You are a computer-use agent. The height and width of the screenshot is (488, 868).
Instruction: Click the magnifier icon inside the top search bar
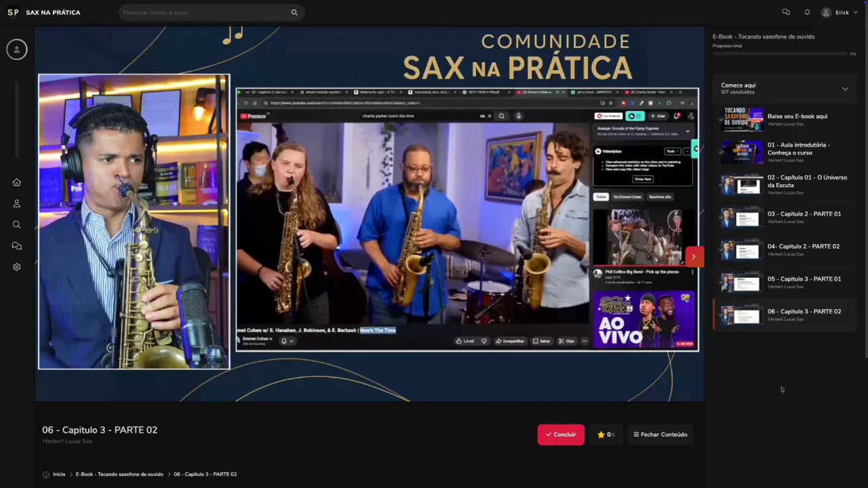pos(294,12)
